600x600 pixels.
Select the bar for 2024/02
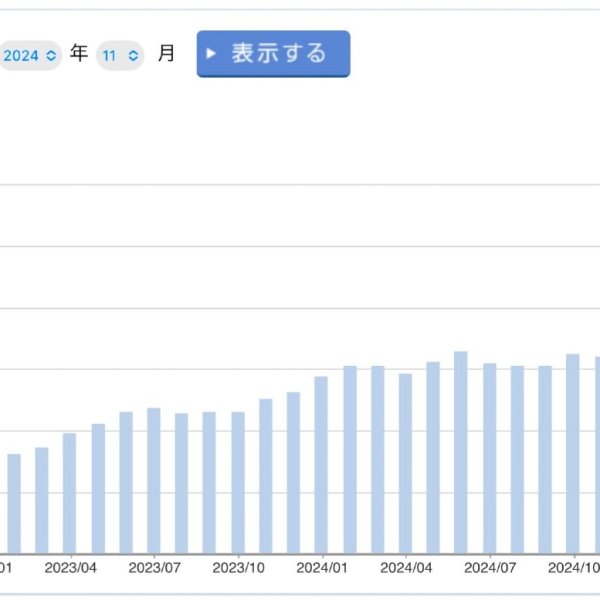[x=350, y=459]
